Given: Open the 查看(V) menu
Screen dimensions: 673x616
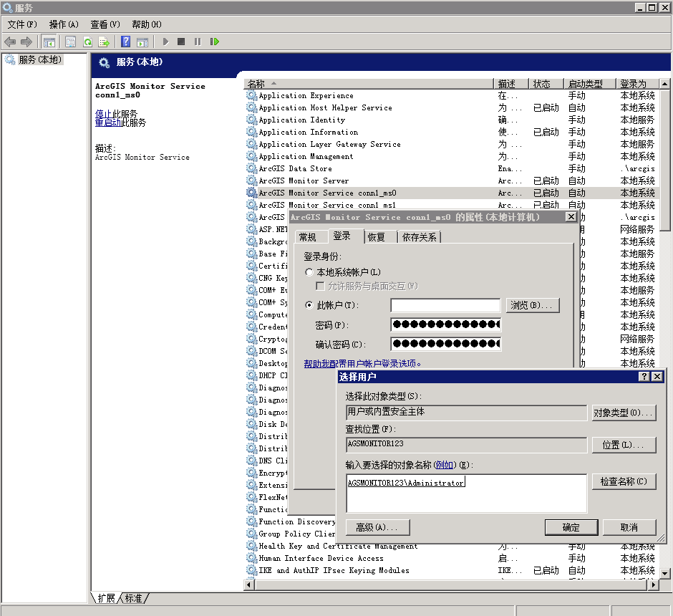Looking at the screenshot, I should (x=105, y=24).
